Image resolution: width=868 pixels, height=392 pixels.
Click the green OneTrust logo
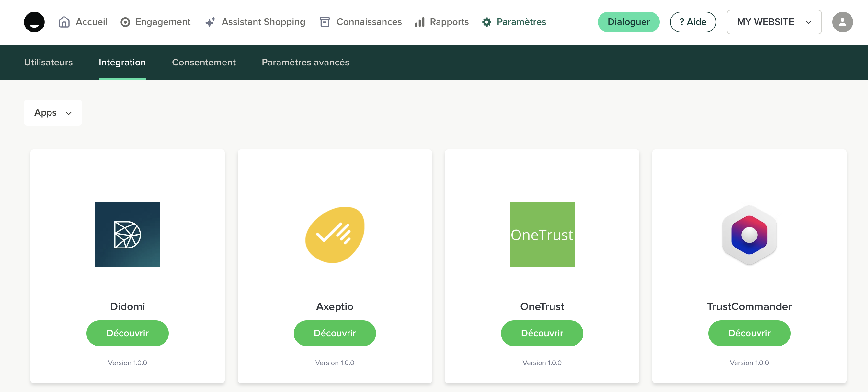(x=542, y=235)
